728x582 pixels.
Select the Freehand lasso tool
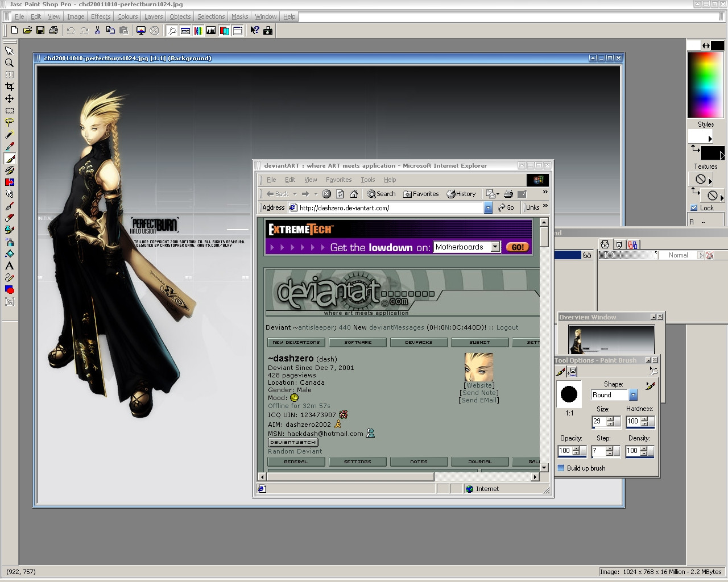10,122
